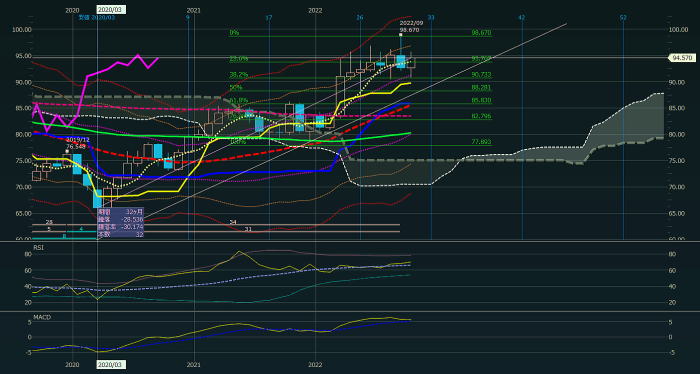This screenshot has width=700, height=374.
Task: Click the Fibonacci value 88.281
Action: [481, 87]
